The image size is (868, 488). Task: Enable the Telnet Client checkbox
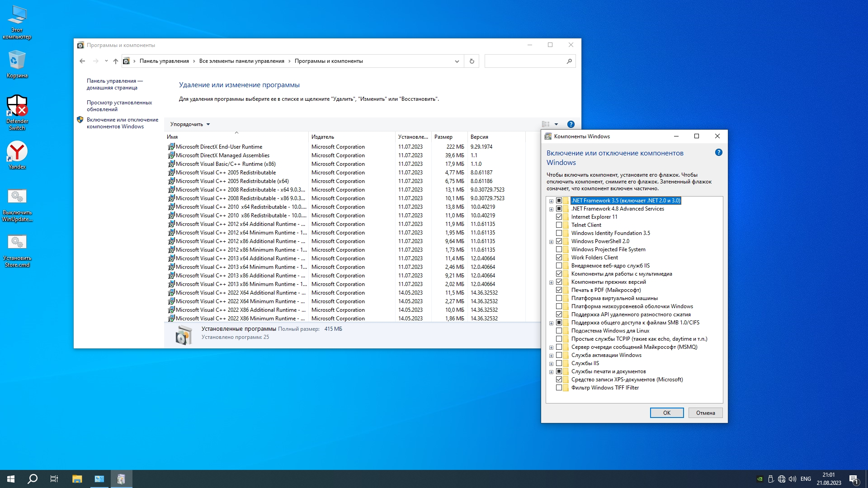(x=559, y=225)
